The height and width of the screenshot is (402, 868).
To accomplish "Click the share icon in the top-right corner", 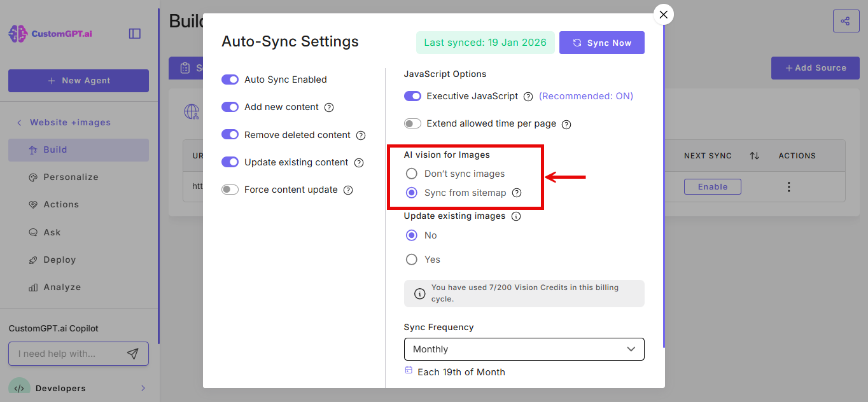I will click(x=845, y=21).
